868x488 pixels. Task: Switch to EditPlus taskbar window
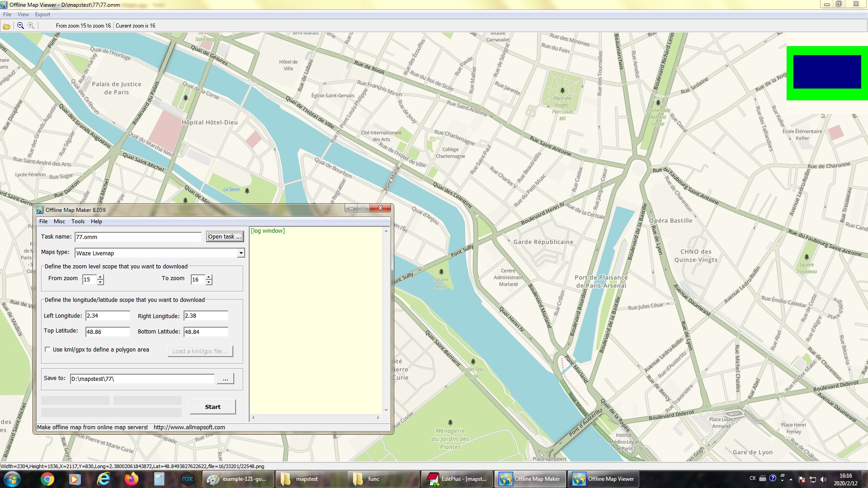[x=457, y=479]
